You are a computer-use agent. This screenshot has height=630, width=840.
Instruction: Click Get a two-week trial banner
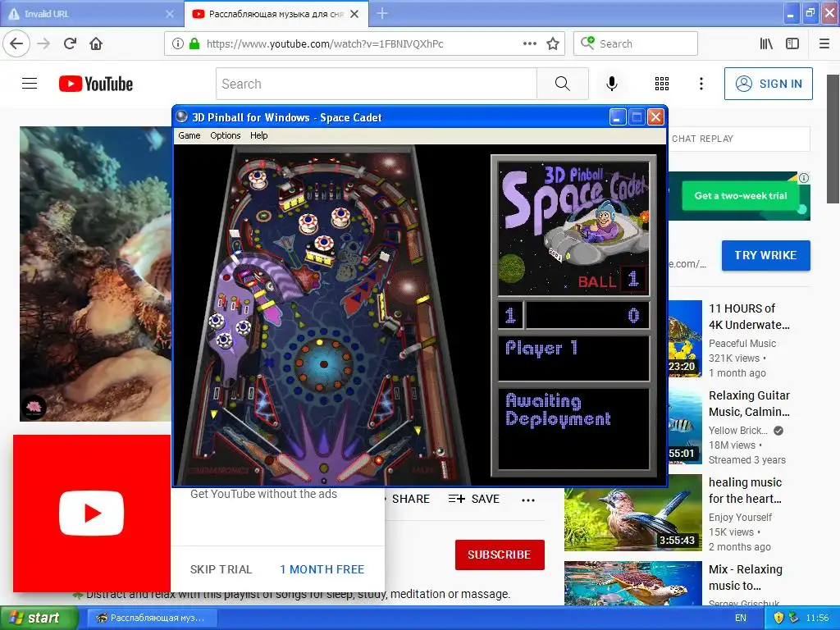[741, 195]
